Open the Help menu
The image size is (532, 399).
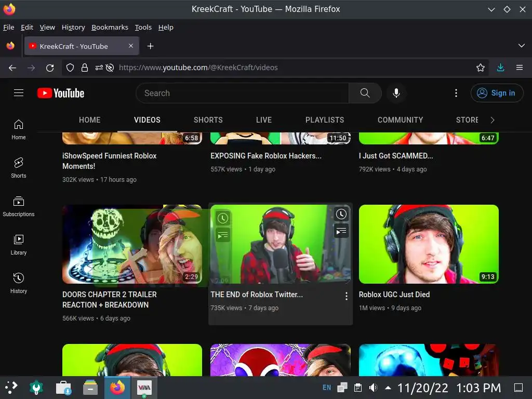166,27
